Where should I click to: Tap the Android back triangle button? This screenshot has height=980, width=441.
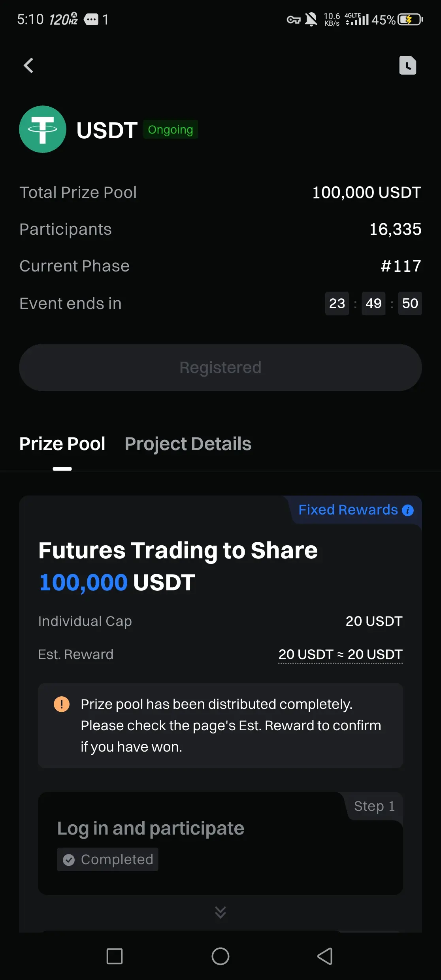point(325,956)
